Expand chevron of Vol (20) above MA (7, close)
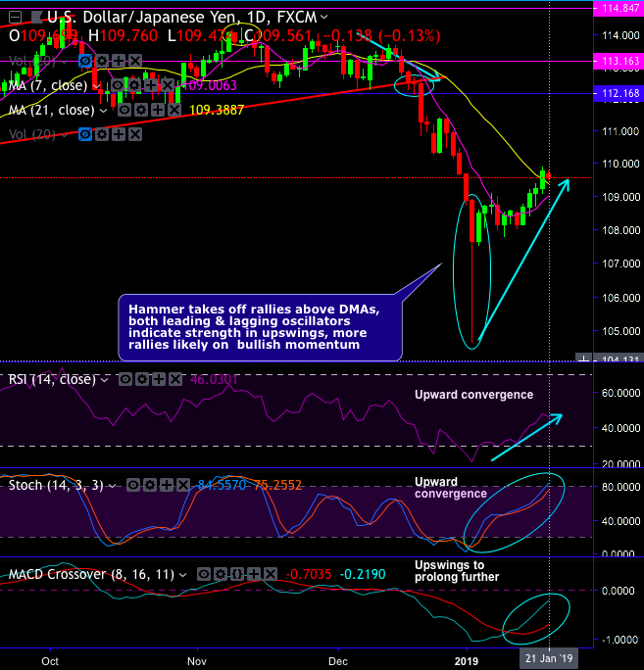Image resolution: width=644 pixels, height=670 pixels. pos(64,62)
